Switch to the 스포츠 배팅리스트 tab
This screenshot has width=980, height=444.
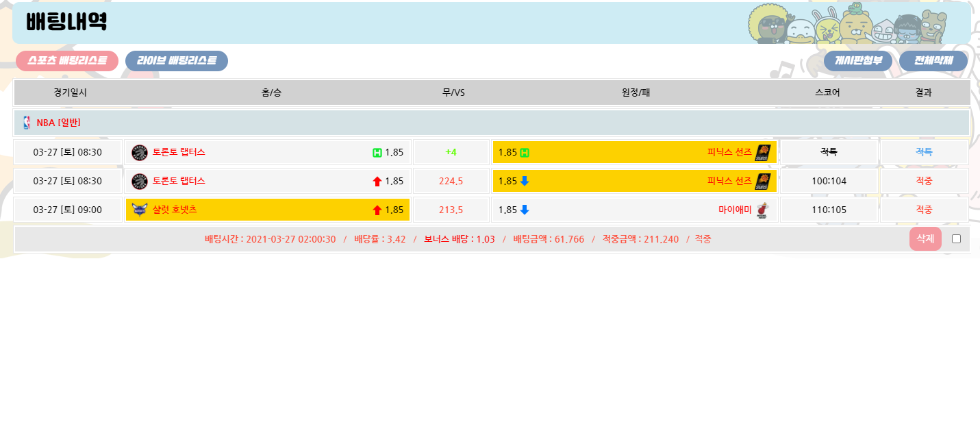click(x=67, y=61)
